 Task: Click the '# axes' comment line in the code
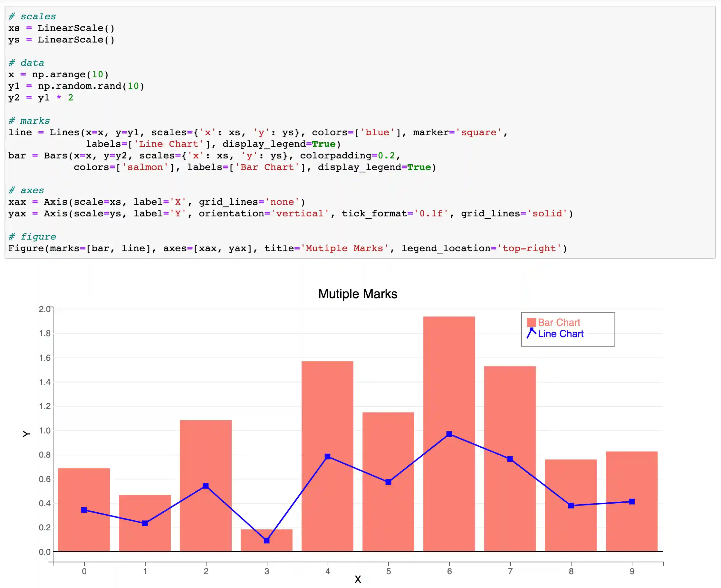(26, 190)
